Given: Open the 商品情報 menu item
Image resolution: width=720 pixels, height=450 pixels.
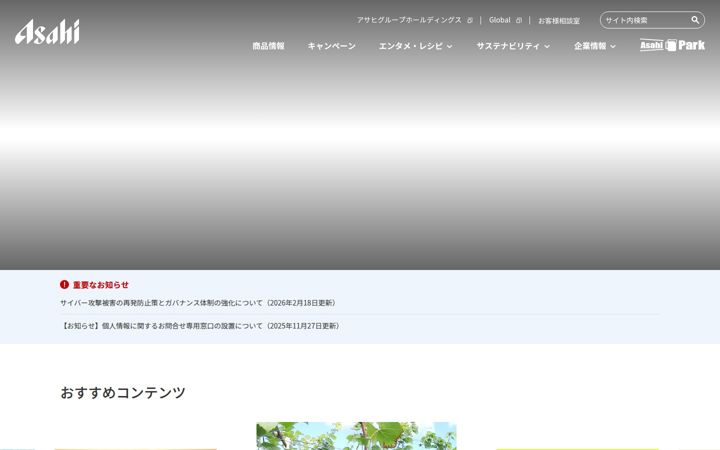Looking at the screenshot, I should [269, 46].
